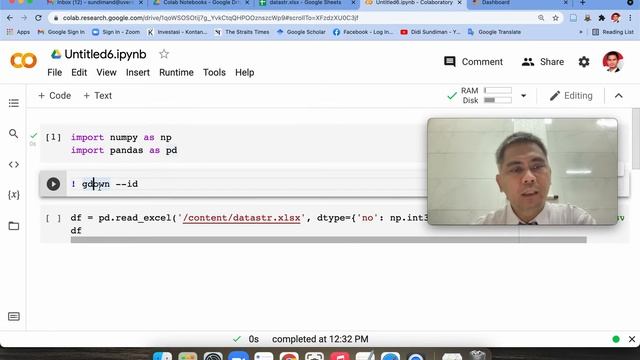This screenshot has height=360, width=640.
Task: Open the Chrome three-dot menu
Action: (630, 18)
